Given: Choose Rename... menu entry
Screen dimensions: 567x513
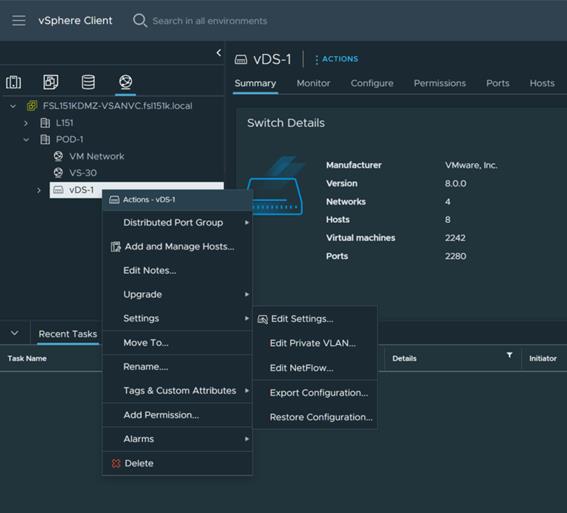Looking at the screenshot, I should click(177, 367).
